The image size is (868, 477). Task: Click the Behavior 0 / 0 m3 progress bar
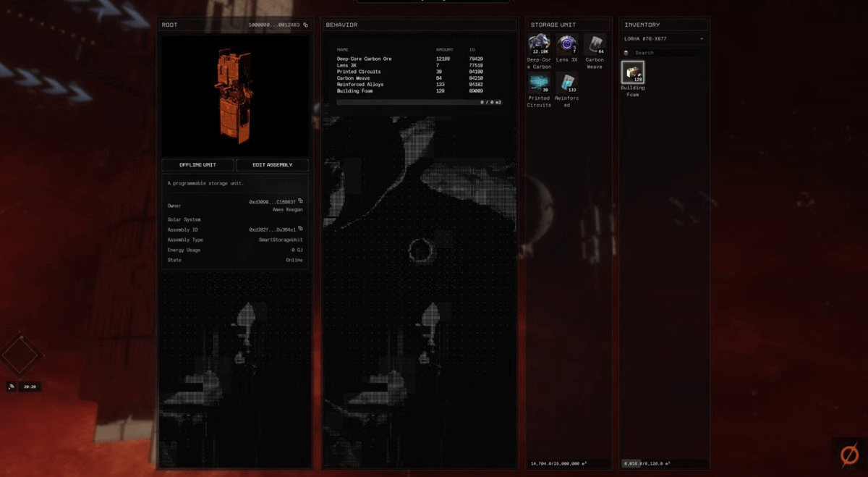point(420,103)
